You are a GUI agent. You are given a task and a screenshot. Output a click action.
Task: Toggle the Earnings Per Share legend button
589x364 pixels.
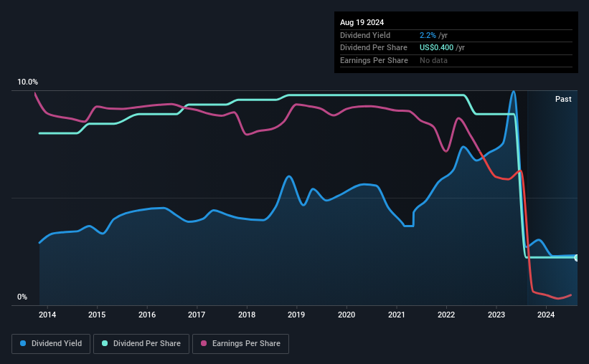pyautogui.click(x=240, y=344)
